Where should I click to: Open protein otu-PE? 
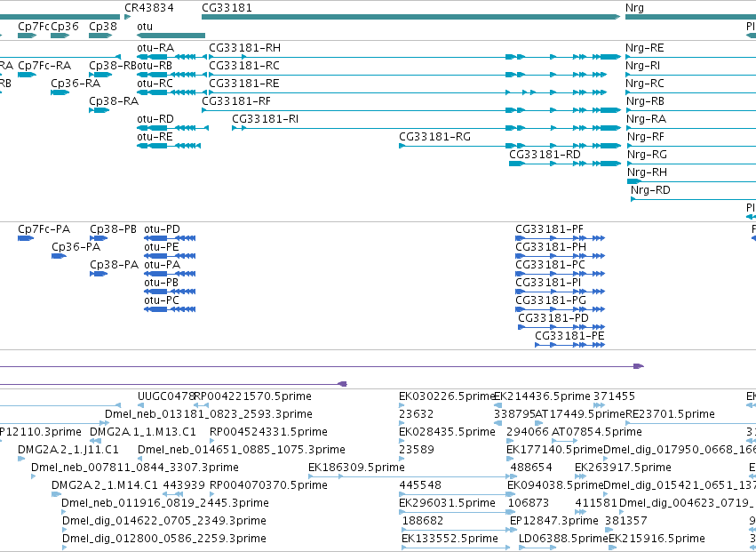162,247
